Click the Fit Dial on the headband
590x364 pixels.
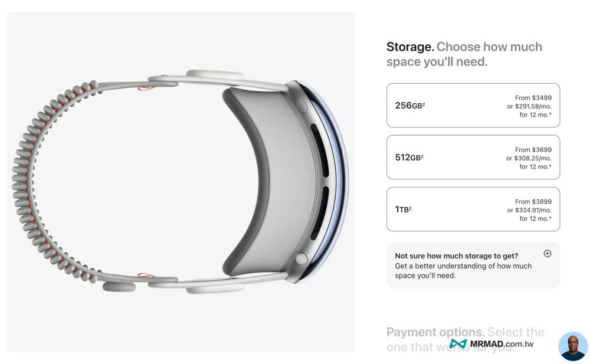(x=119, y=287)
